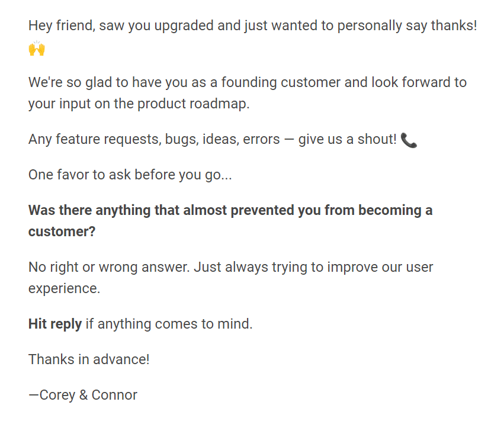Viewport: 504px width, 434px height.
Task: Click the phrase 'look forward to'
Action: click(419, 82)
